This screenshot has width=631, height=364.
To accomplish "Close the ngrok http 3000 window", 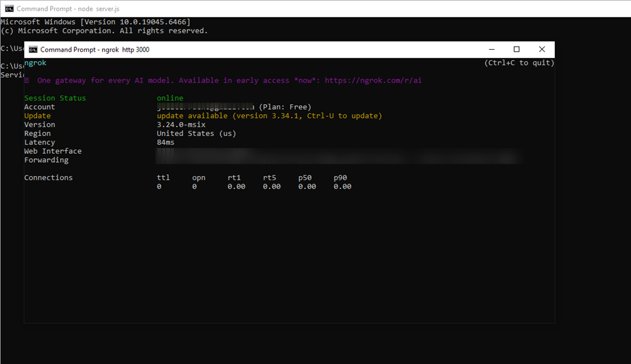I will point(541,50).
